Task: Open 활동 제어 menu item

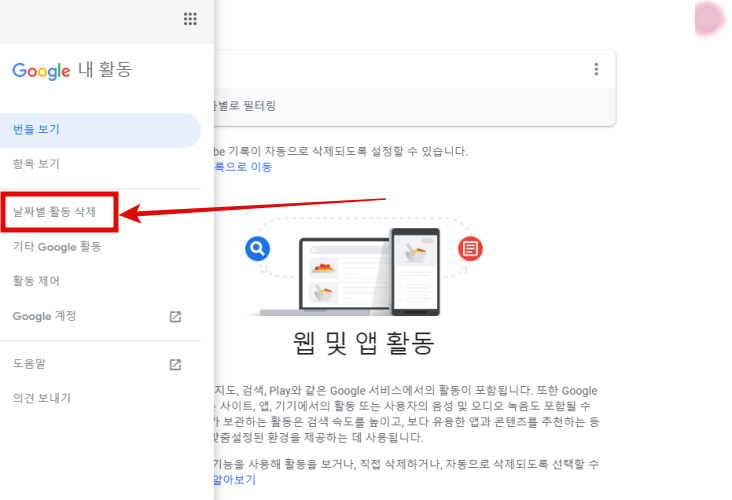Action: 100,281
